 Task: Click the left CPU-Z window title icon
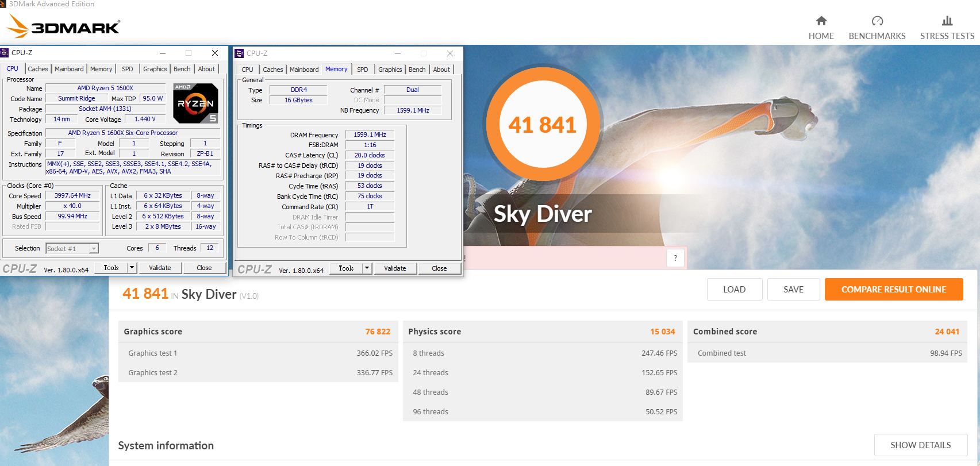[x=5, y=53]
